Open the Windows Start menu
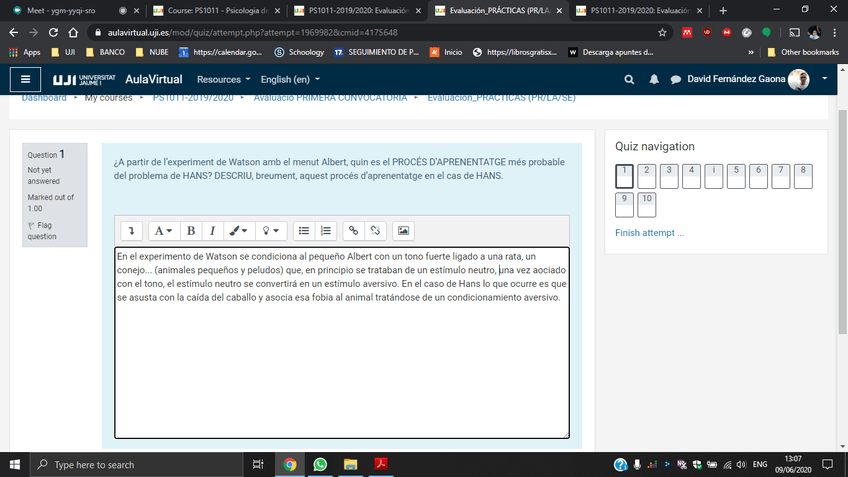 tap(15, 465)
